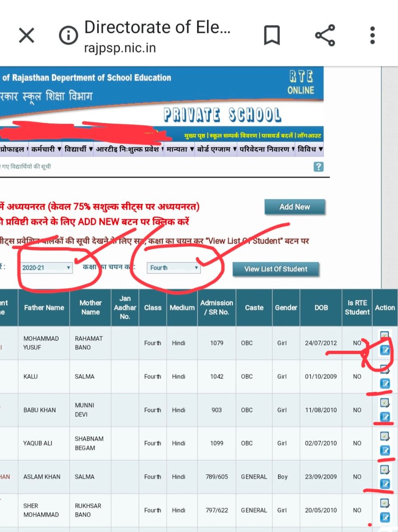
Task: Click edit icon for Mohammad Yusuf row
Action: pyautogui.click(x=385, y=350)
